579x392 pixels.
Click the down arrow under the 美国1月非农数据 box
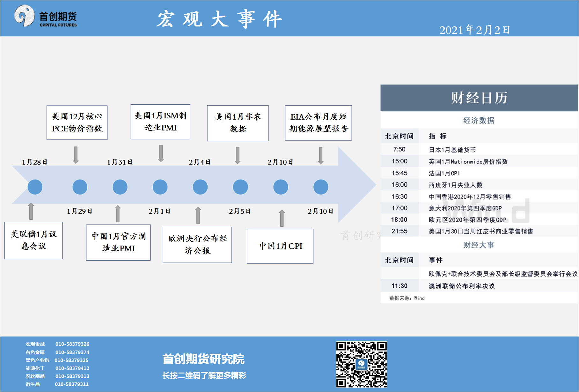(x=238, y=155)
